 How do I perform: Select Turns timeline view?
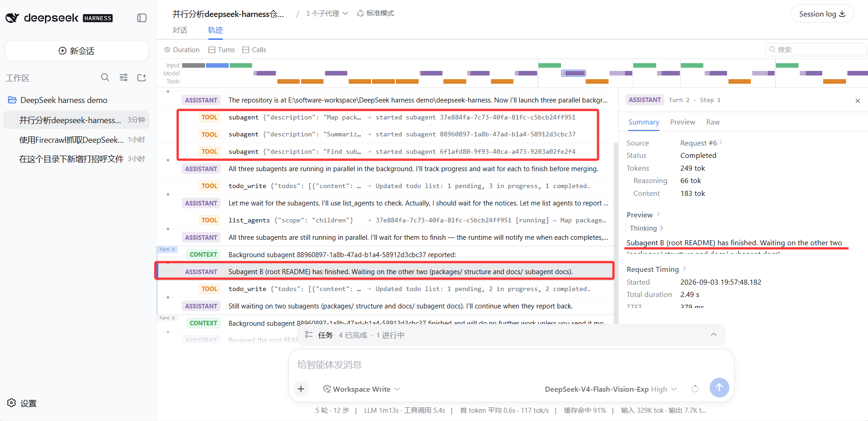[221, 50]
